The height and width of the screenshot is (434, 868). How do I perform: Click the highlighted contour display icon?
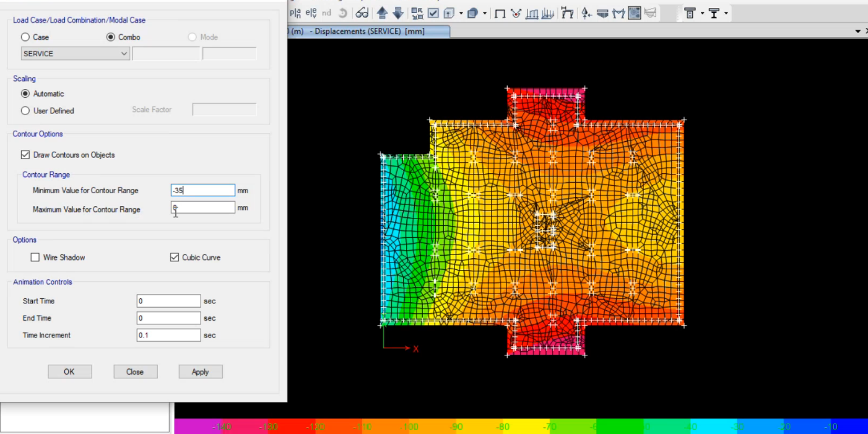[x=635, y=13]
